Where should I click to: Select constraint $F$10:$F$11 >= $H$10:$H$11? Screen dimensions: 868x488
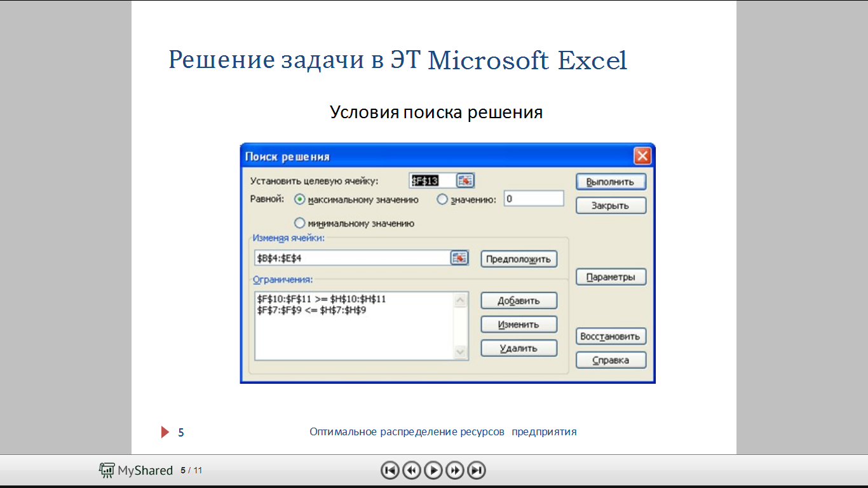[322, 299]
